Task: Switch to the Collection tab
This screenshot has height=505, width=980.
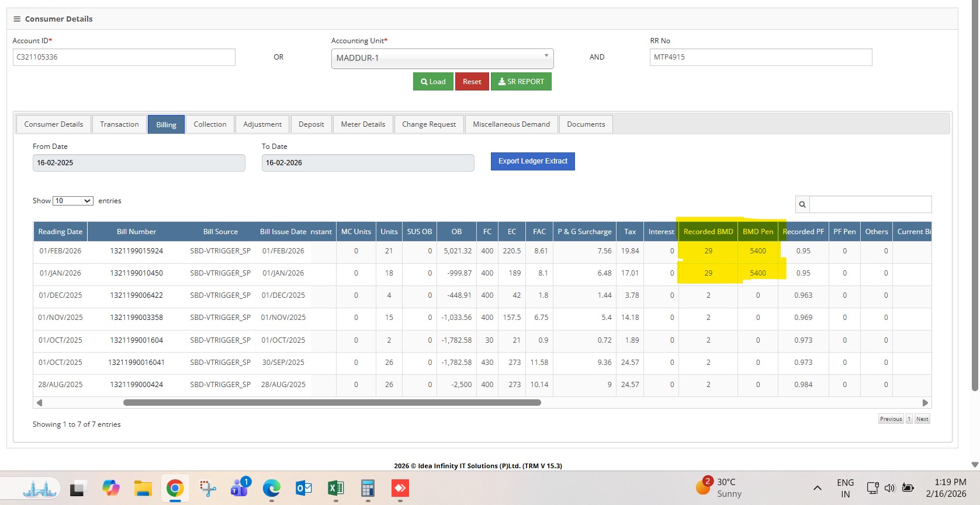Action: click(x=210, y=124)
